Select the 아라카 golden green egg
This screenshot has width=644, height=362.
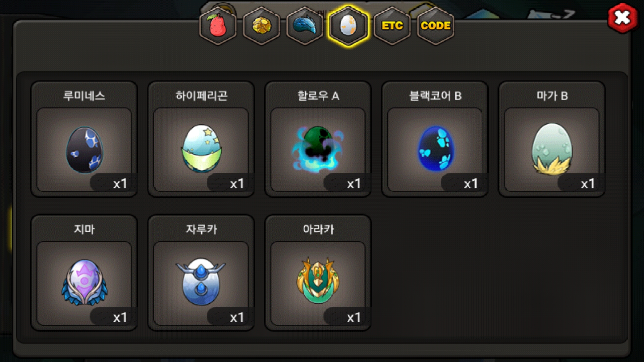click(x=318, y=280)
